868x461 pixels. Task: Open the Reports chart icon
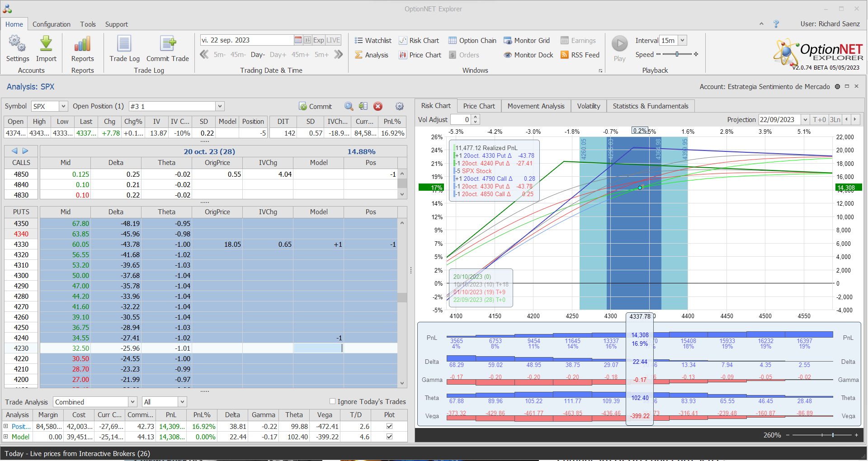(x=82, y=44)
